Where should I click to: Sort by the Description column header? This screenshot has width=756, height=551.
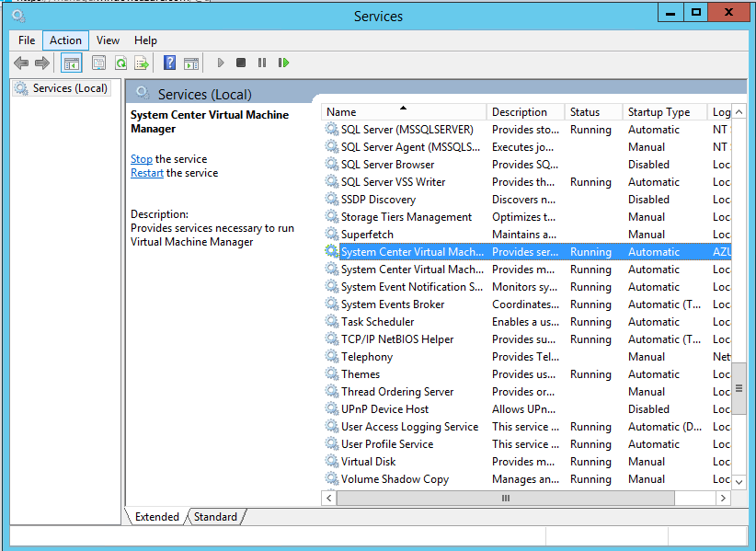pos(525,112)
